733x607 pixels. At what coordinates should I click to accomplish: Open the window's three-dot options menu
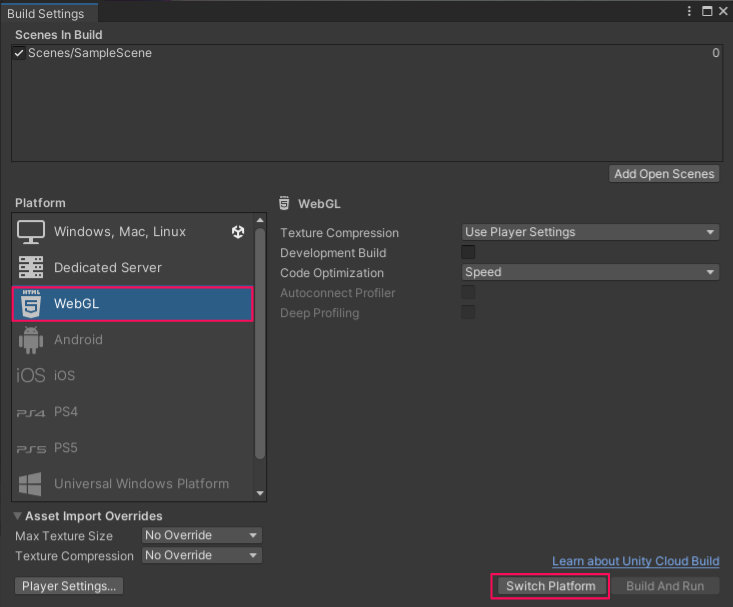(x=689, y=11)
